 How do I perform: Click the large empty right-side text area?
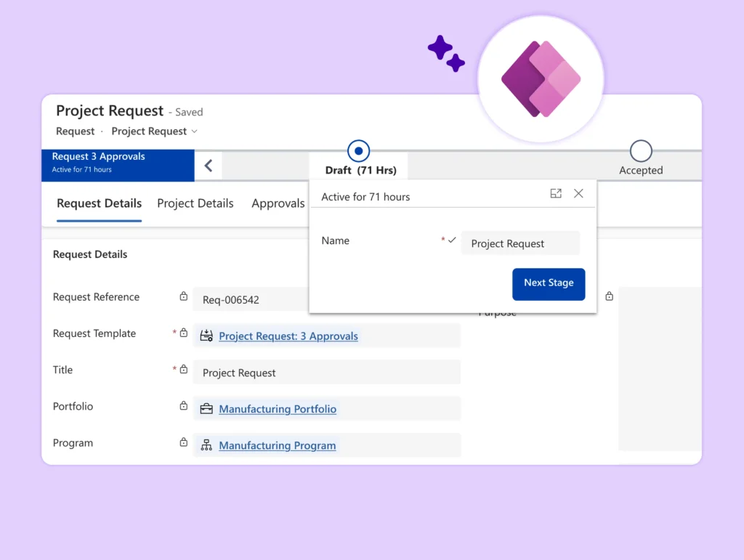660,368
